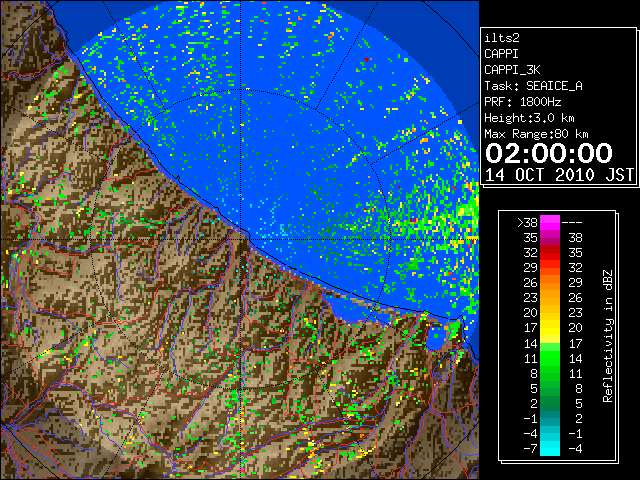Pick the cyan -7 dBZ swatch
The height and width of the screenshot is (480, 640).
[x=550, y=449]
